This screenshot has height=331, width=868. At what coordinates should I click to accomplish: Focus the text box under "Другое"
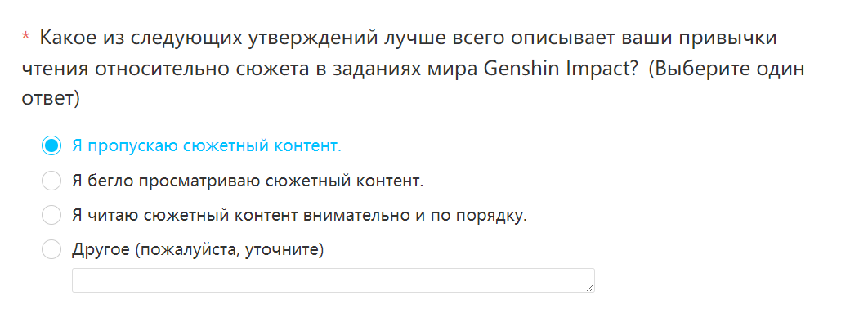(333, 280)
